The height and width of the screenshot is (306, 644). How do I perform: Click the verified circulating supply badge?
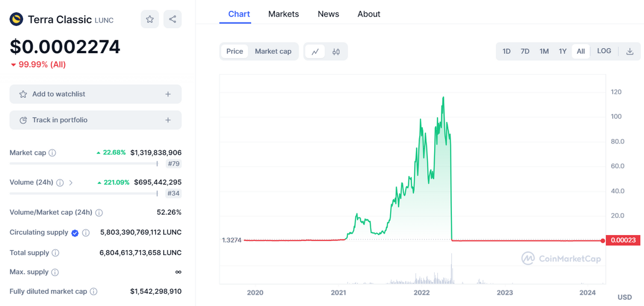click(75, 232)
